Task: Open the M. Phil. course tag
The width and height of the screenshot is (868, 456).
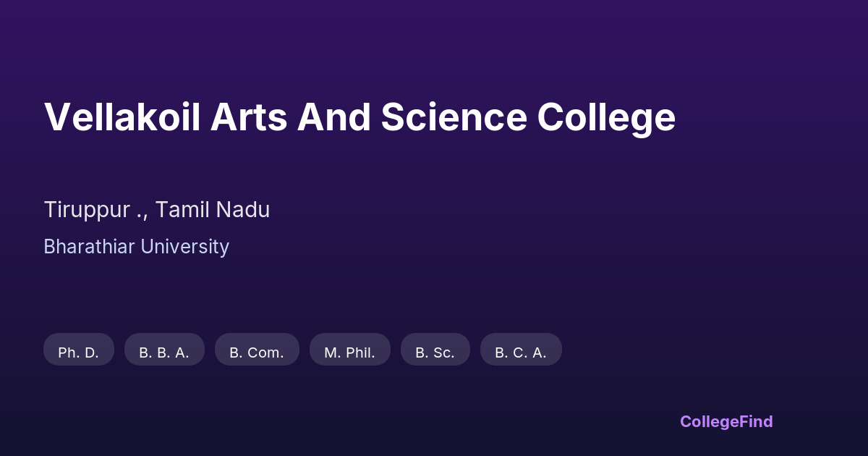Action: pos(349,352)
